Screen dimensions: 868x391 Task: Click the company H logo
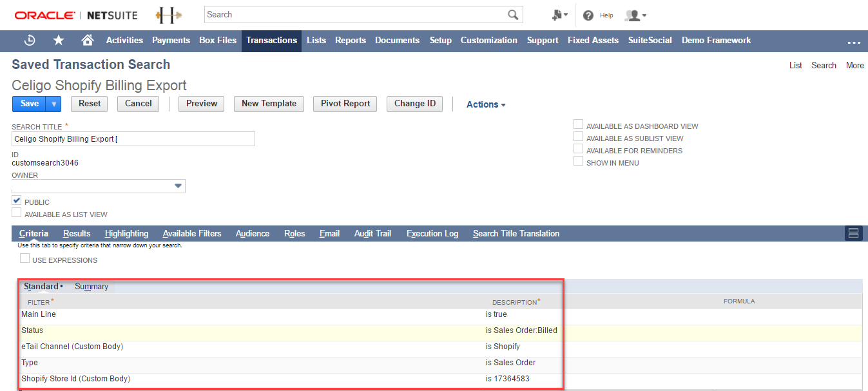tap(169, 15)
